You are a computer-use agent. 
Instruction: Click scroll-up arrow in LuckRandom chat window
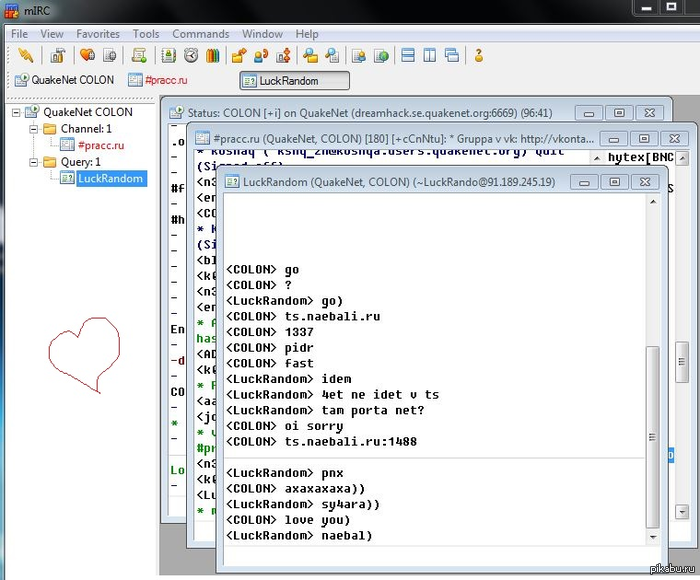coord(653,202)
